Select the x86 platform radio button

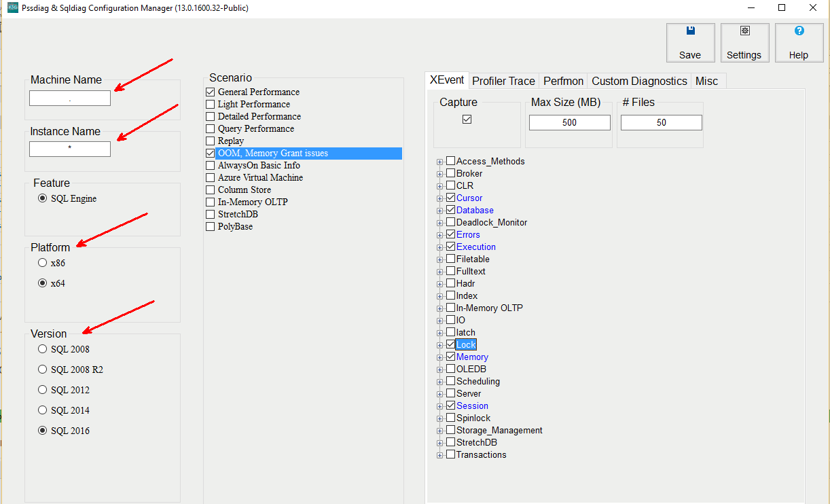pos(43,263)
